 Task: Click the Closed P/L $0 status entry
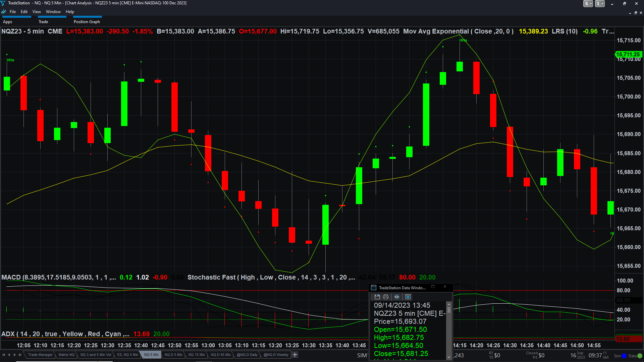(535, 355)
